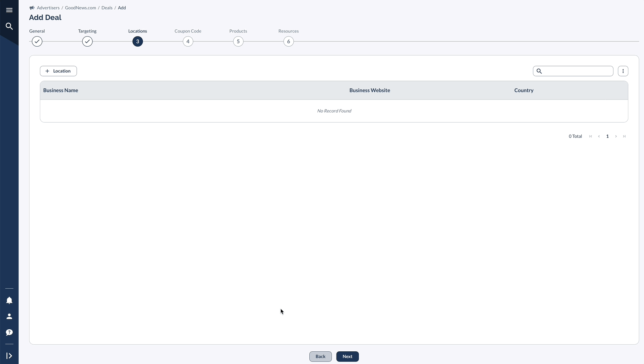This screenshot has height=364, width=644.
Task: Click the megaphone Advertisers breadcrumb icon
Action: point(32,8)
